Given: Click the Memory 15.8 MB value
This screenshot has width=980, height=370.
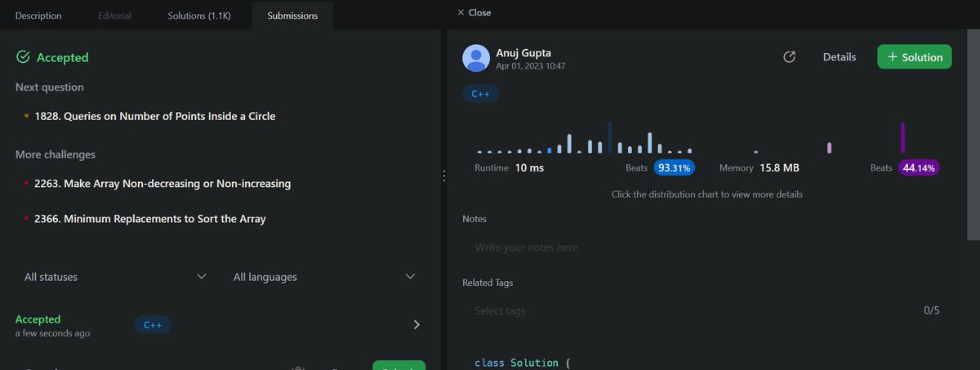Looking at the screenshot, I should pyautogui.click(x=779, y=167).
